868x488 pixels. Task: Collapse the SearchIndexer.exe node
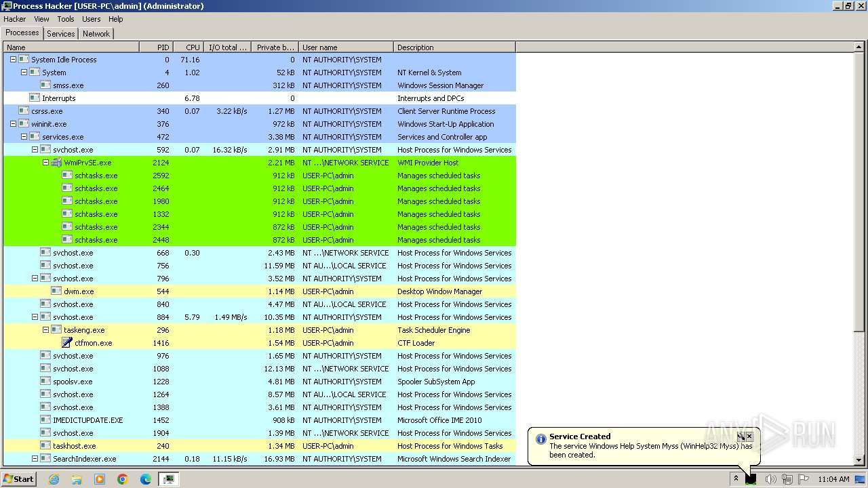pos(35,459)
